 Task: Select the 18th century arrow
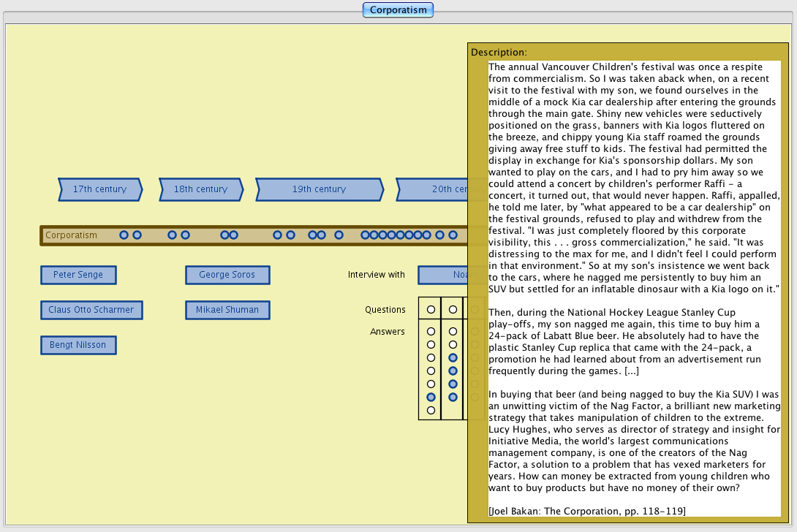(200, 189)
